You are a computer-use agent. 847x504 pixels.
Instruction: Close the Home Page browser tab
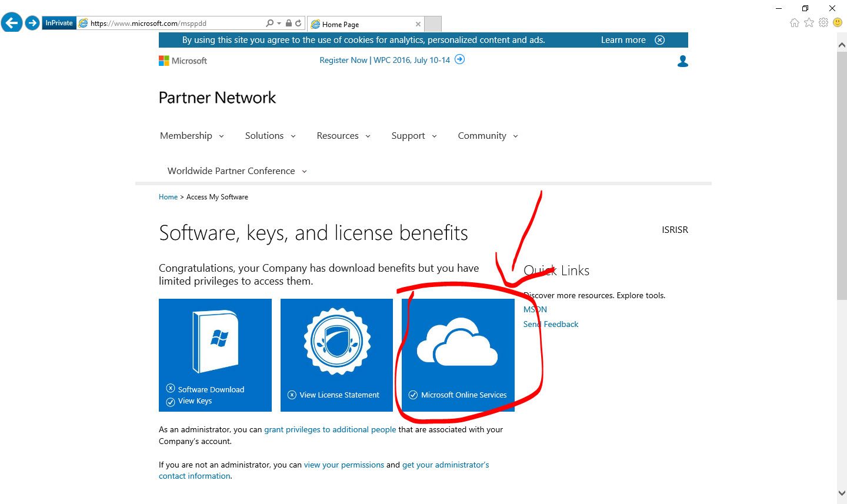coord(418,24)
